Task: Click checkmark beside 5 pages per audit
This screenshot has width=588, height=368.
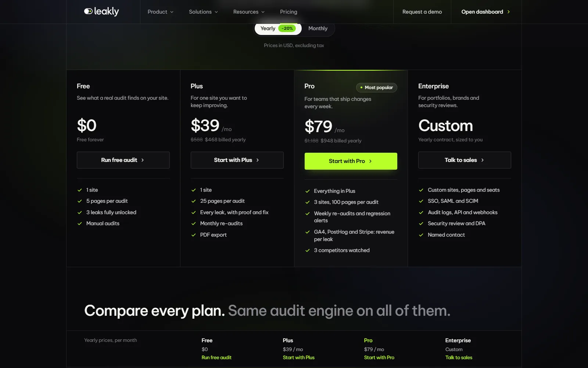Action: click(80, 201)
